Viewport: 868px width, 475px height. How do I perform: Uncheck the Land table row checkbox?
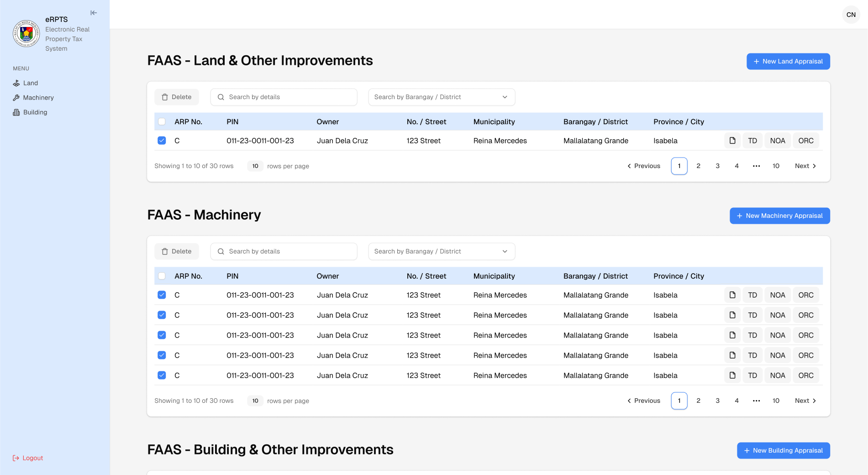click(162, 141)
